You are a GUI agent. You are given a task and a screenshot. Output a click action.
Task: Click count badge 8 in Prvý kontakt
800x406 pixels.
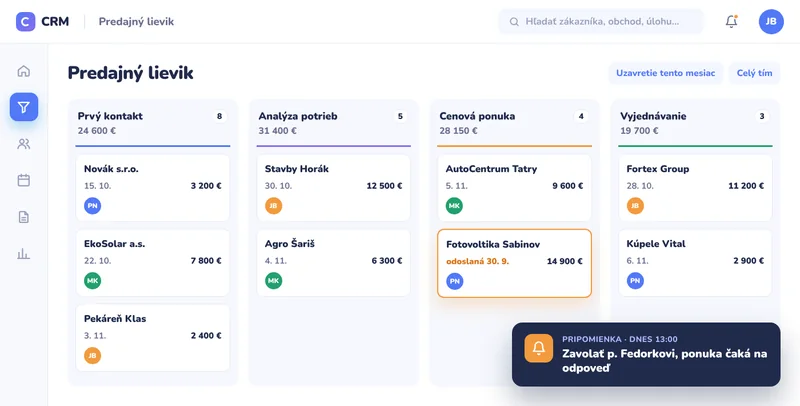point(219,116)
